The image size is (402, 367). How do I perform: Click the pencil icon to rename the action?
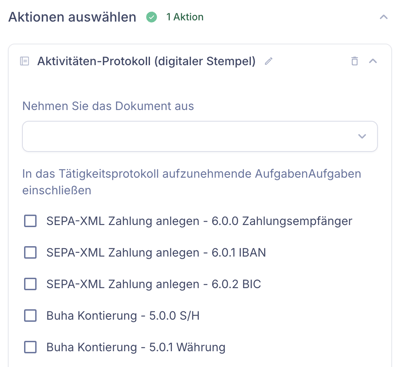(268, 61)
